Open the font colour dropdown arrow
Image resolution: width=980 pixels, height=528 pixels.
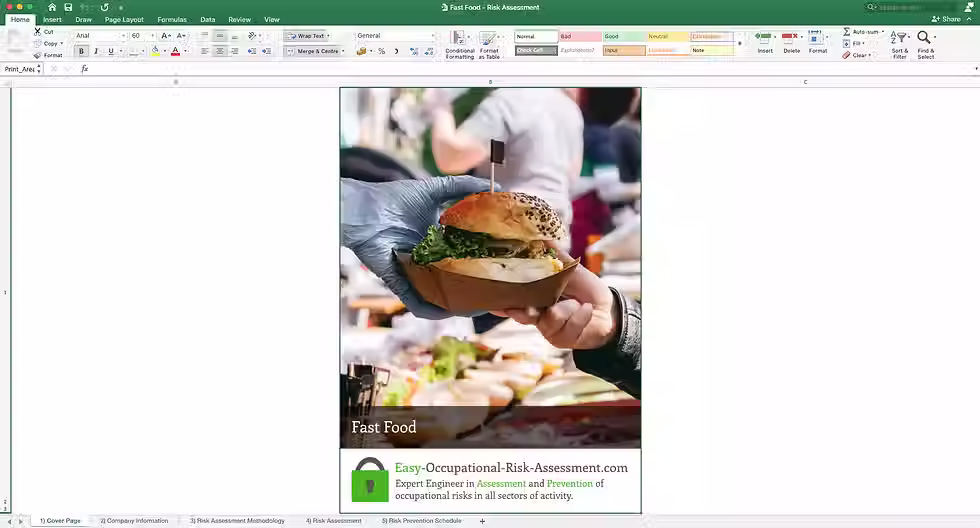click(186, 51)
